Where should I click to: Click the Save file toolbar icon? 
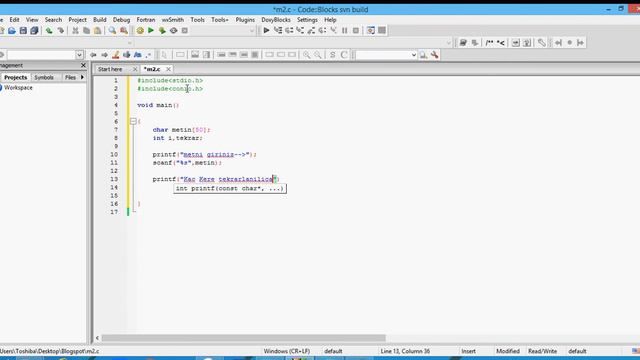coord(23,31)
